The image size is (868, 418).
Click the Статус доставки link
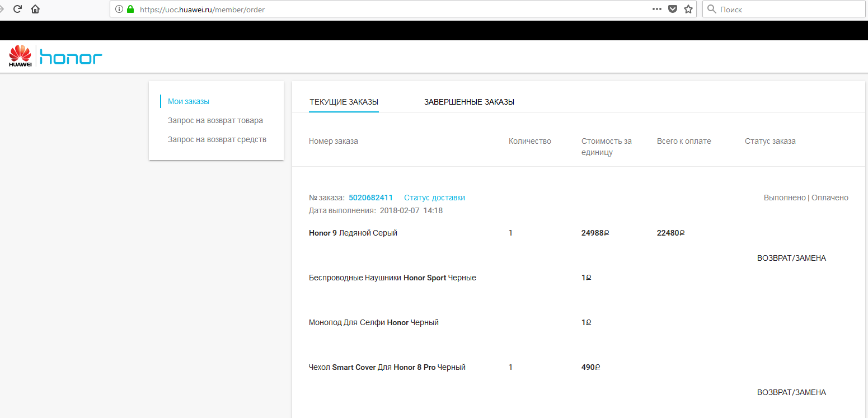(434, 198)
